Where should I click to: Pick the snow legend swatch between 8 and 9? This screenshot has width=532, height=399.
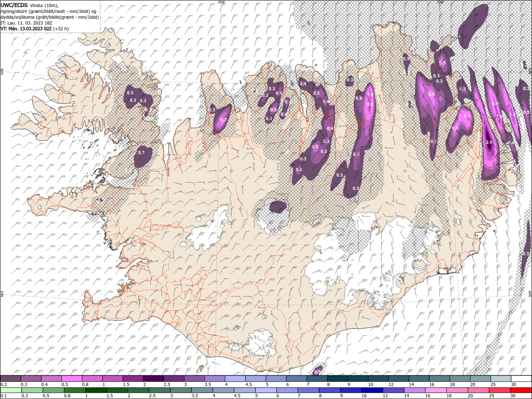337,379
